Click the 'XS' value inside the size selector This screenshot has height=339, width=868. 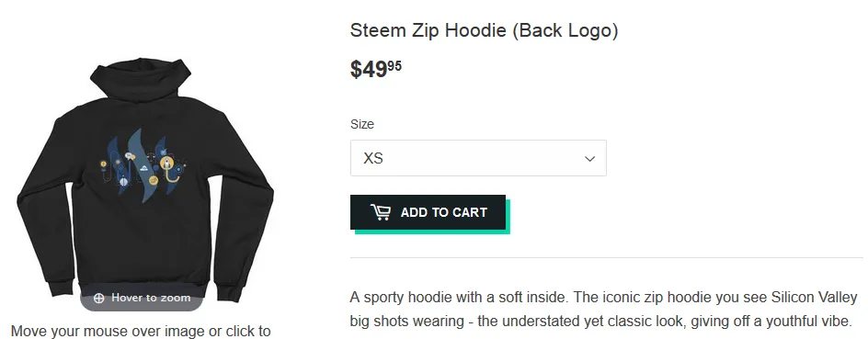click(x=373, y=159)
